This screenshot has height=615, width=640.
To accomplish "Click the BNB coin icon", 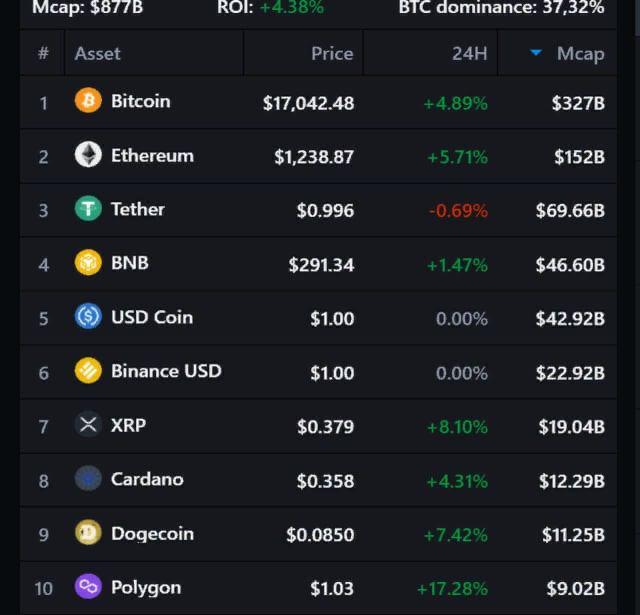I will pos(88,263).
